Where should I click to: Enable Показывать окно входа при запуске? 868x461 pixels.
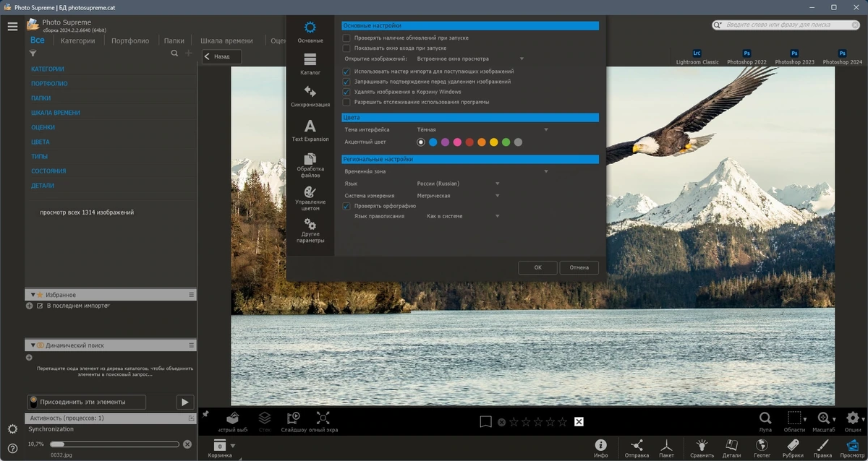(346, 48)
